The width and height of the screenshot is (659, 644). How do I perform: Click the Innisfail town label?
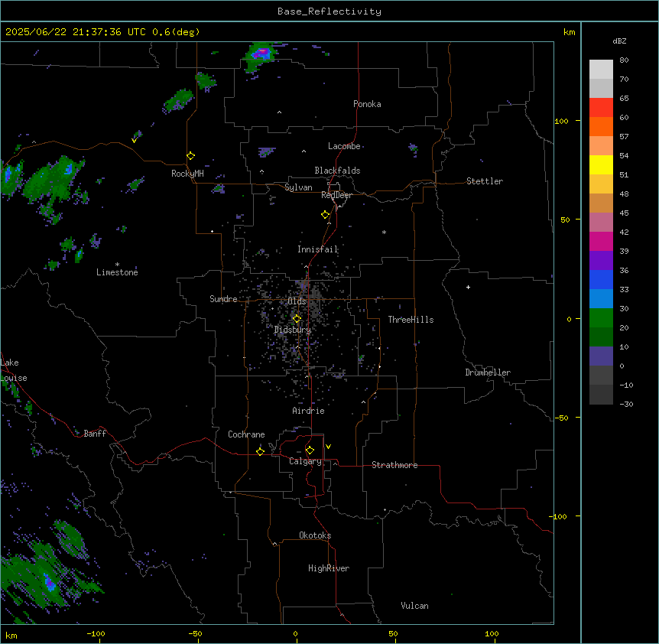pyautogui.click(x=317, y=249)
